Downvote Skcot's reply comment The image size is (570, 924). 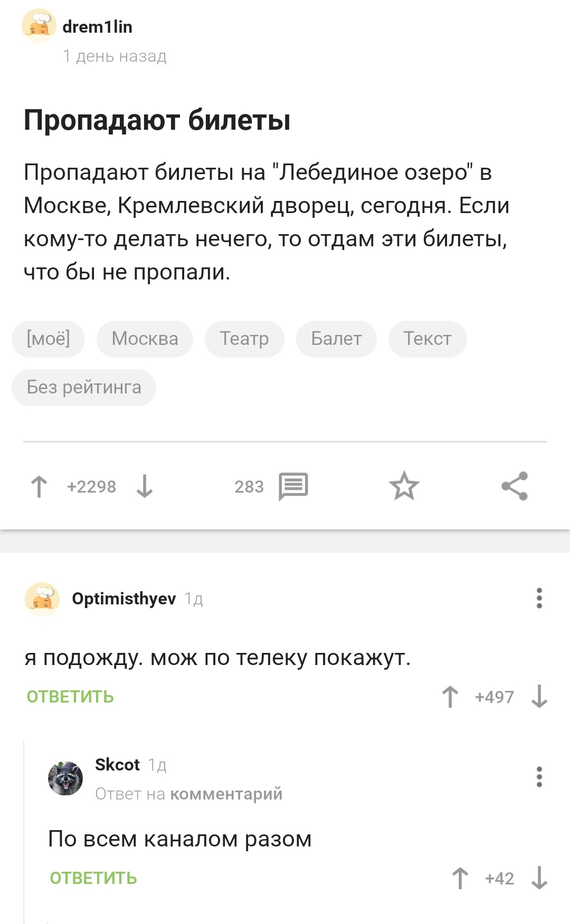click(539, 878)
